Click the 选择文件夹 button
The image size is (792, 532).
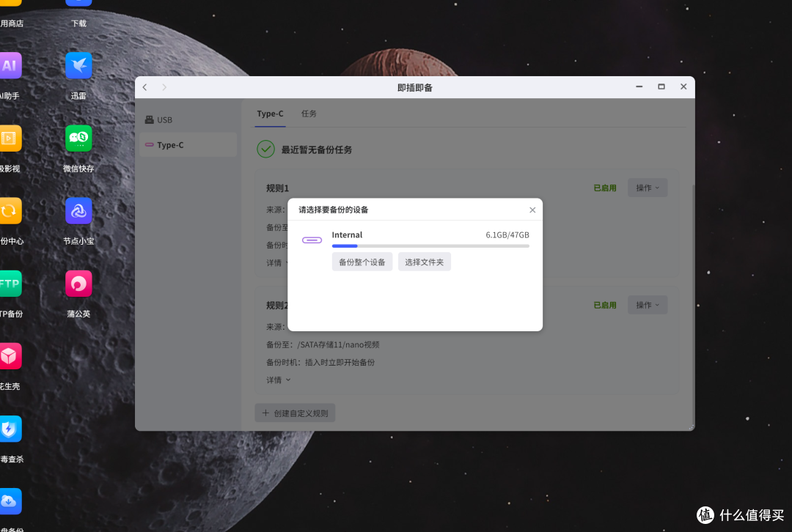tap(425, 262)
